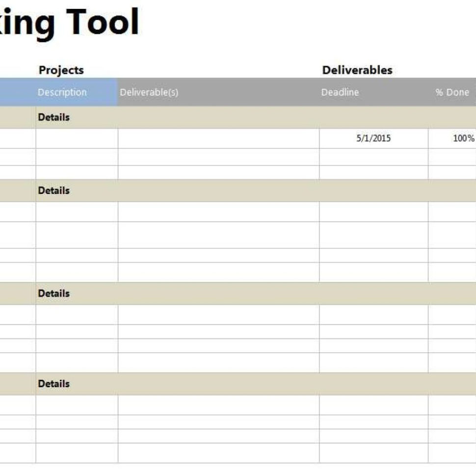Select the Deliverables section label
The width and height of the screenshot is (476, 476).
point(356,70)
